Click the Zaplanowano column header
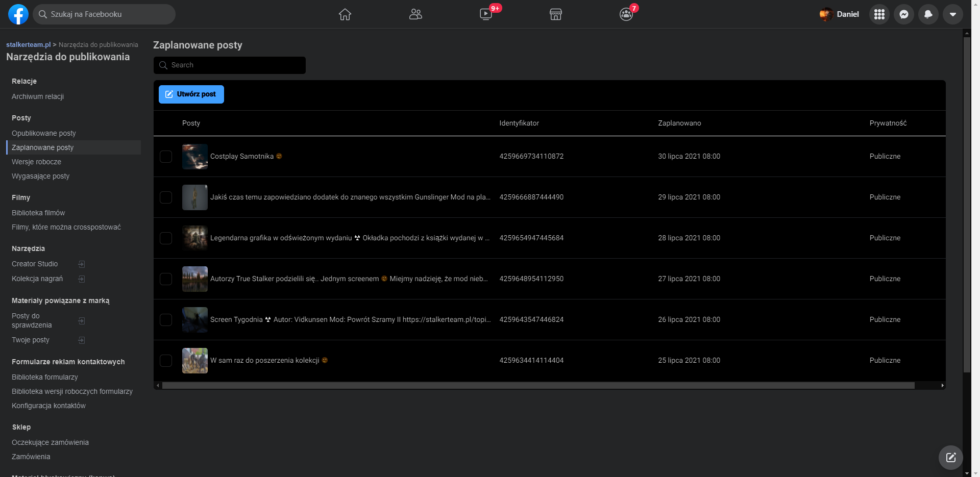 [679, 123]
